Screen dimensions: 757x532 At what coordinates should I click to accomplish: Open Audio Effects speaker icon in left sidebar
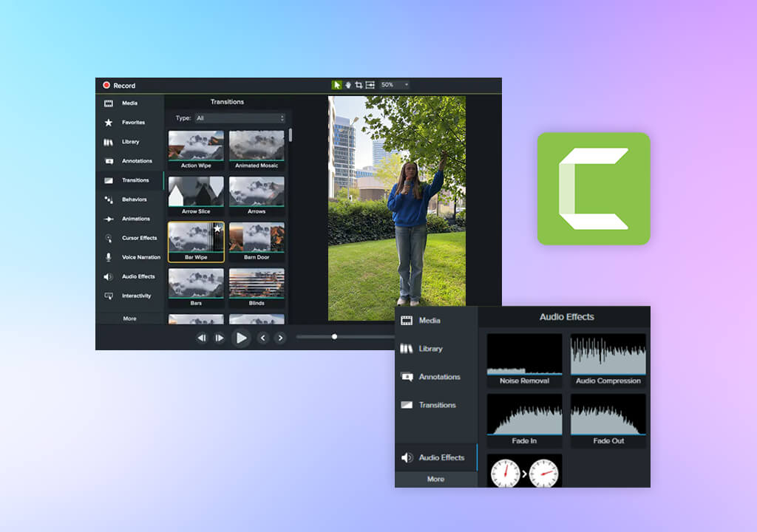(108, 276)
